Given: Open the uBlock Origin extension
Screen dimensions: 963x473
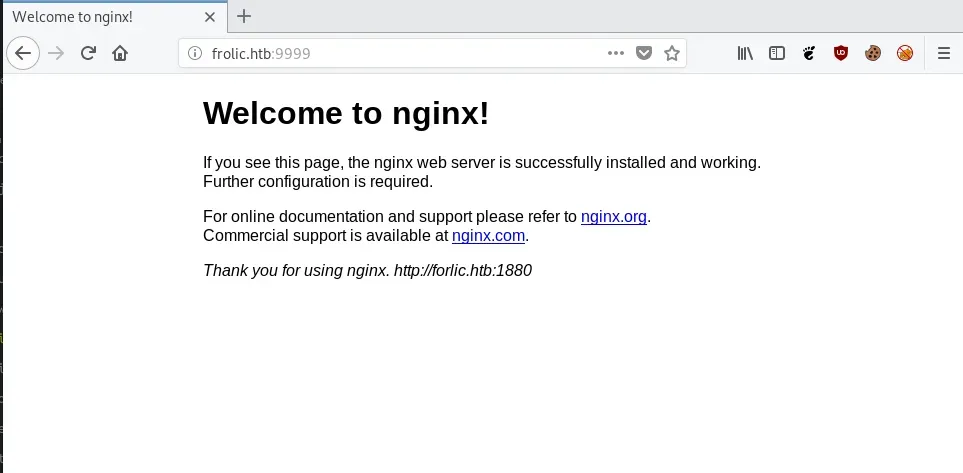Looking at the screenshot, I should pyautogui.click(x=841, y=54).
